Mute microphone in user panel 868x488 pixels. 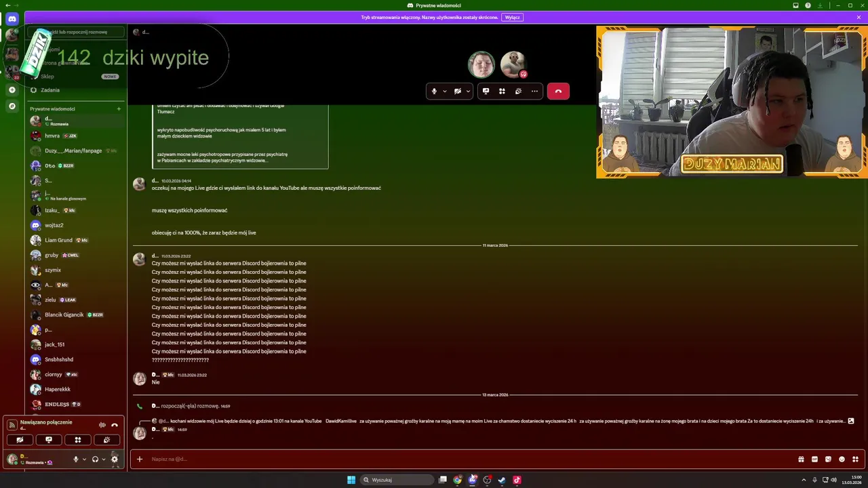click(76, 459)
